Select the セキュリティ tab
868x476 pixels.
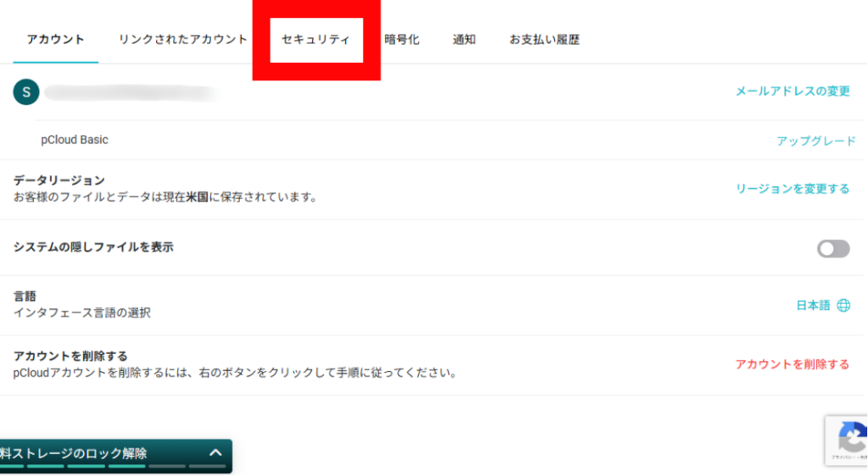(315, 40)
